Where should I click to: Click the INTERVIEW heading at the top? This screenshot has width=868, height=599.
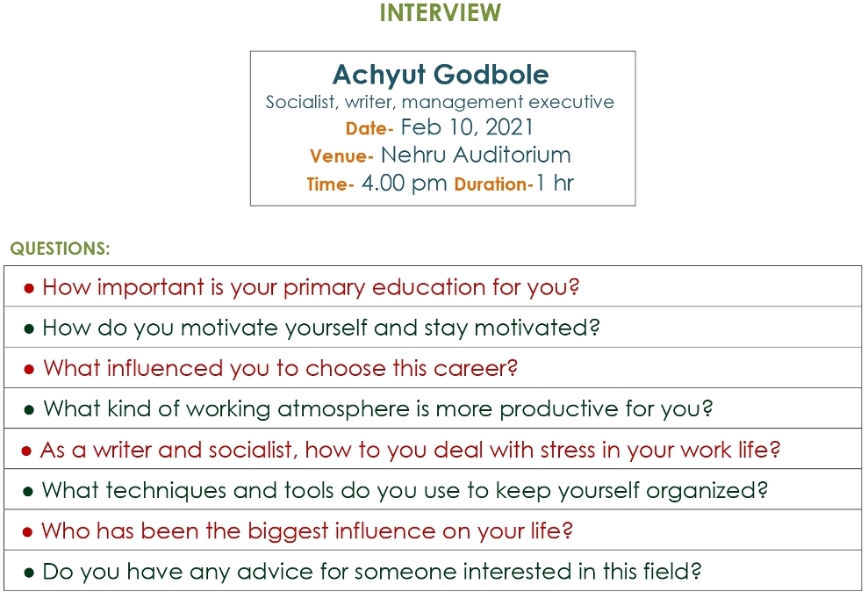coord(440,13)
